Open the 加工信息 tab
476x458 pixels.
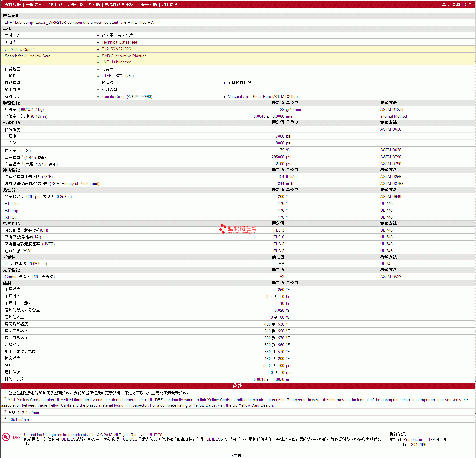click(x=170, y=5)
